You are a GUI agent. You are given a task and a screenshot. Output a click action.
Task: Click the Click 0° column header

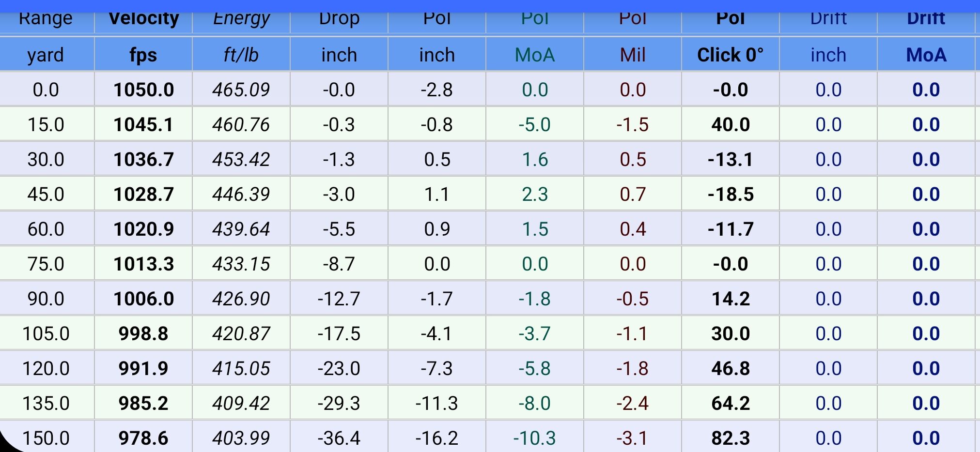pos(731,55)
